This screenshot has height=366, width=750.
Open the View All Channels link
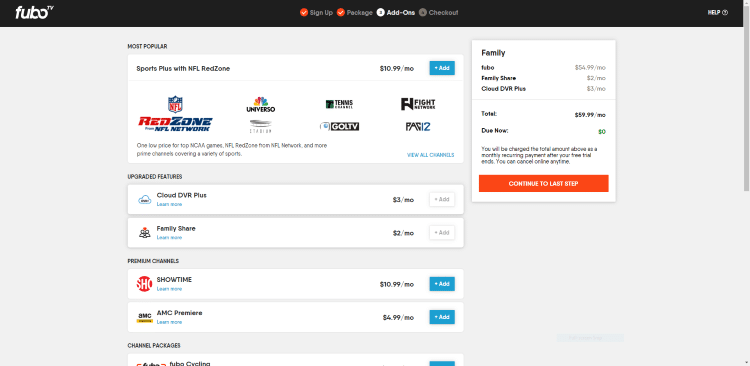[430, 155]
